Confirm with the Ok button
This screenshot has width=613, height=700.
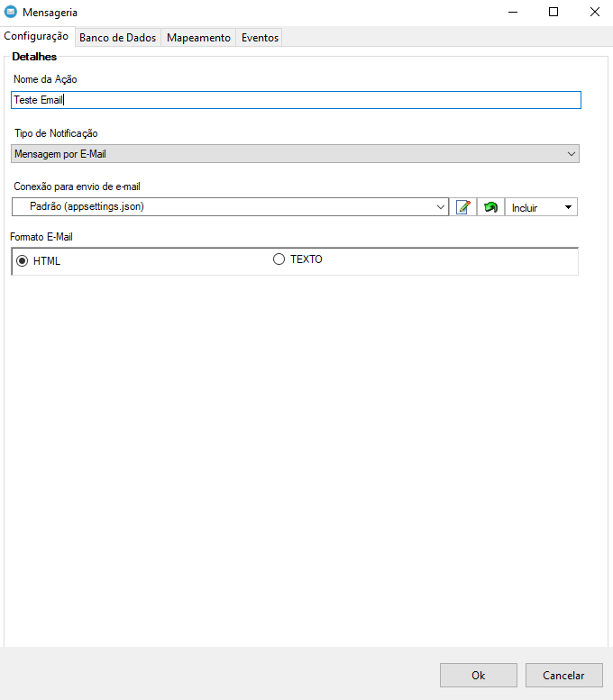click(479, 675)
